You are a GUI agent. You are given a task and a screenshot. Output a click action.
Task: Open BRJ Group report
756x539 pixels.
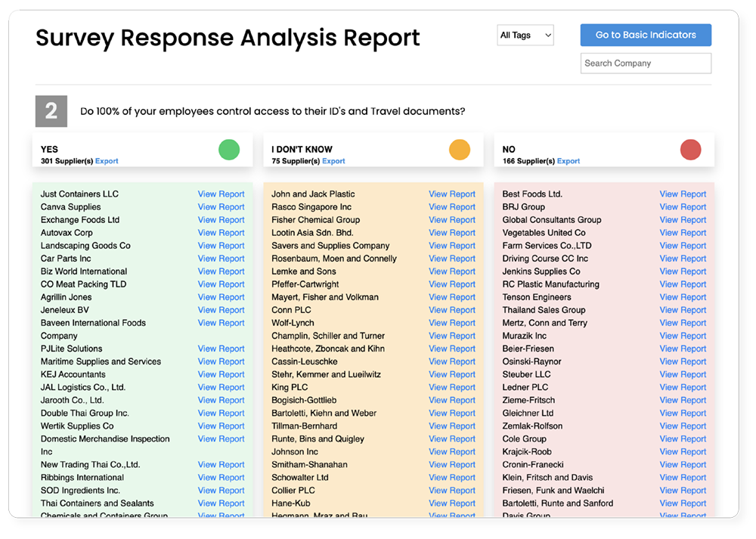[x=683, y=207]
